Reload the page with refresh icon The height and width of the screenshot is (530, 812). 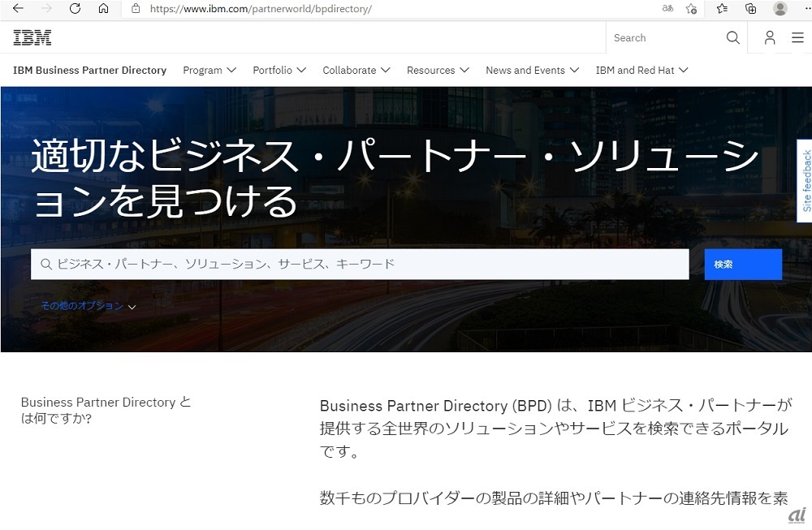(75, 8)
